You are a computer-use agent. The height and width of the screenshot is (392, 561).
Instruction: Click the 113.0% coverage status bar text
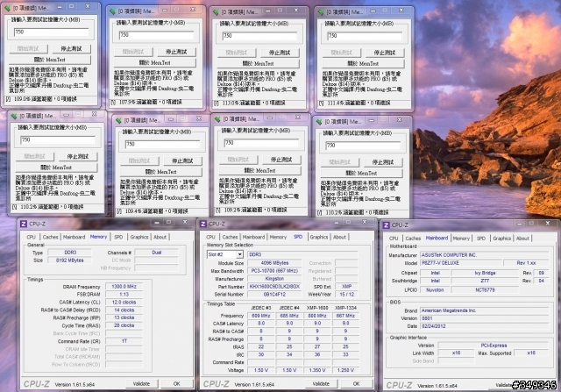coord(253,103)
